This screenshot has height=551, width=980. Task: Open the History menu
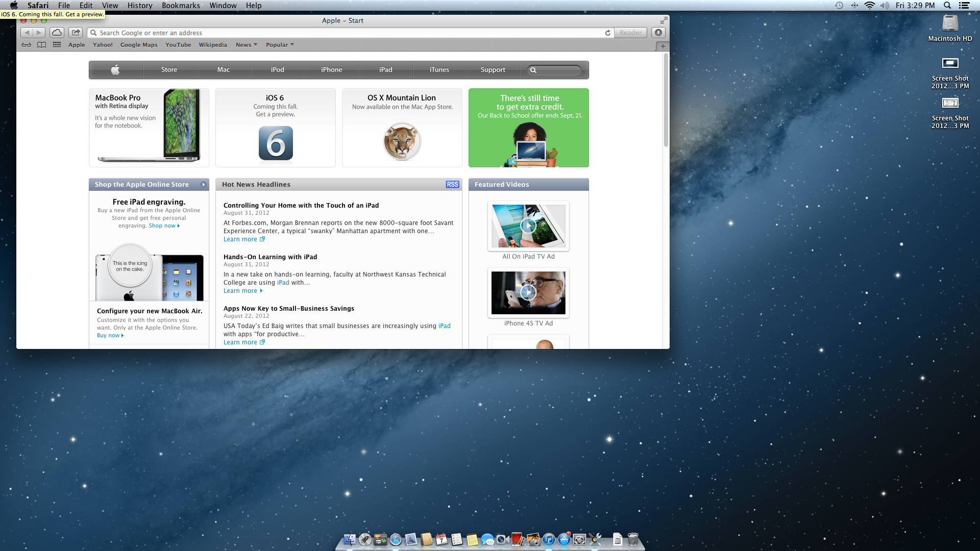tap(140, 6)
